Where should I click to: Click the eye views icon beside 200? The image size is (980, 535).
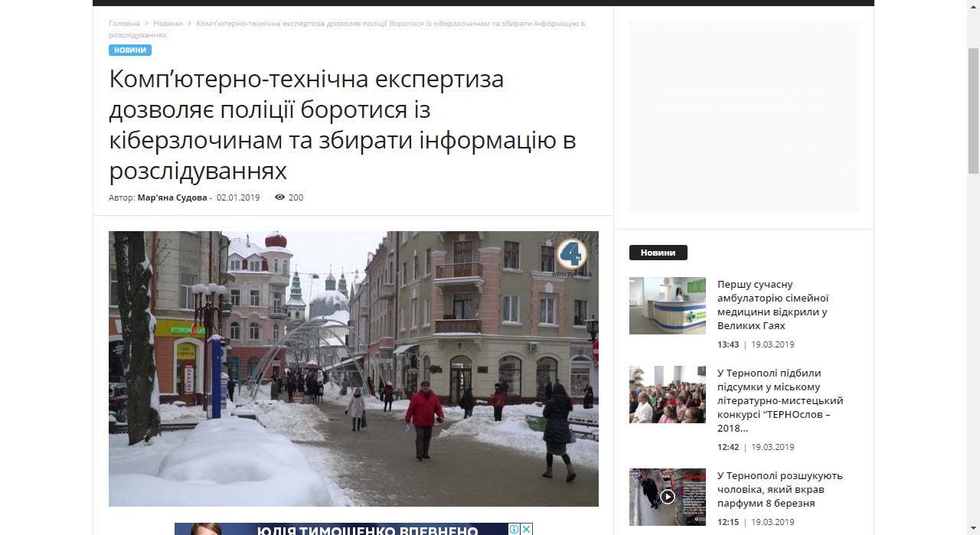coord(279,197)
